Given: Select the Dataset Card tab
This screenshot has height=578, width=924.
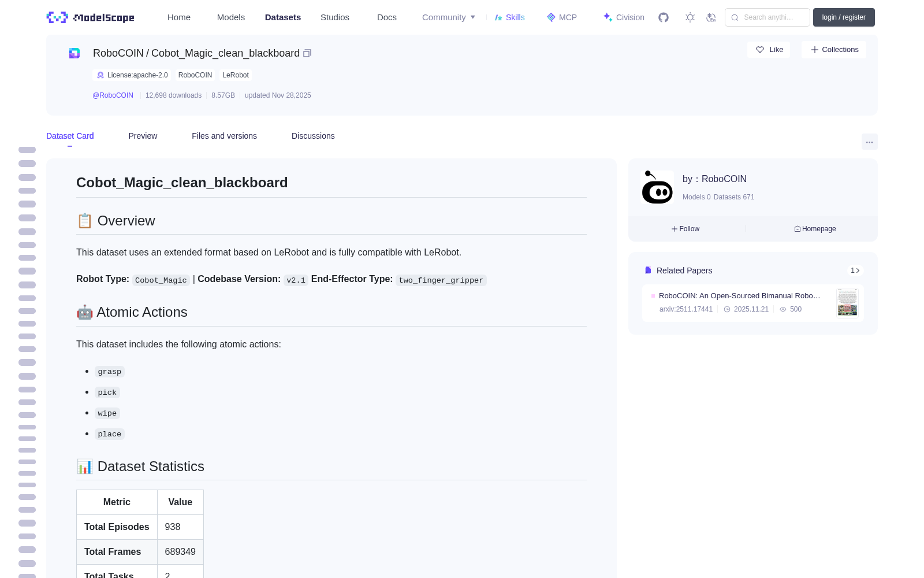Looking at the screenshot, I should (70, 136).
